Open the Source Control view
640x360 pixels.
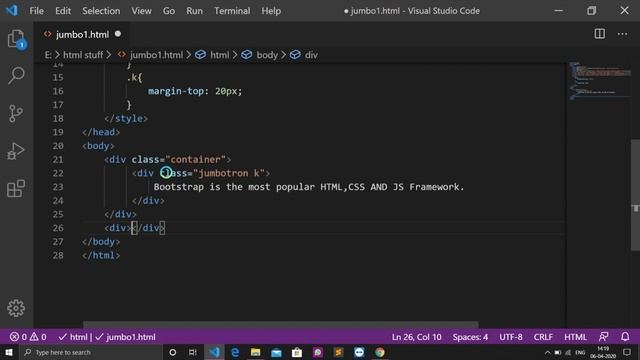point(16,113)
